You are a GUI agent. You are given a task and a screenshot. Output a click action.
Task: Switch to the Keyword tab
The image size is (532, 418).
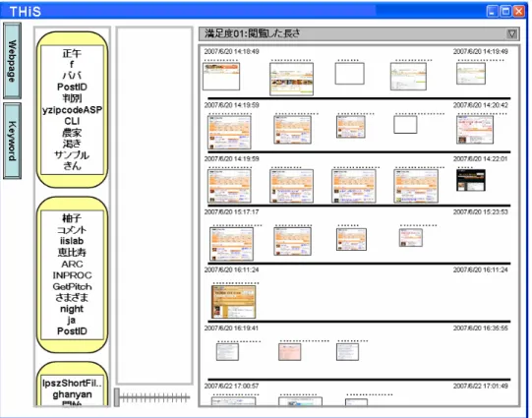click(12, 141)
